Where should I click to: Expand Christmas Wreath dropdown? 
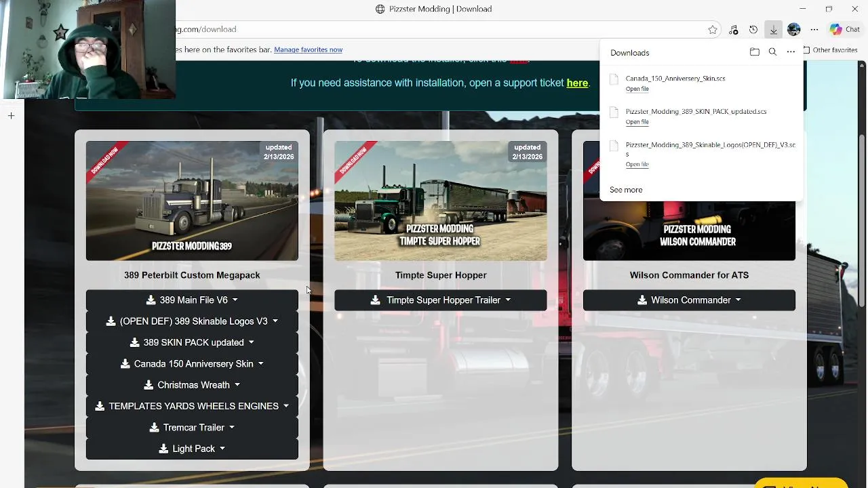[192, 385]
